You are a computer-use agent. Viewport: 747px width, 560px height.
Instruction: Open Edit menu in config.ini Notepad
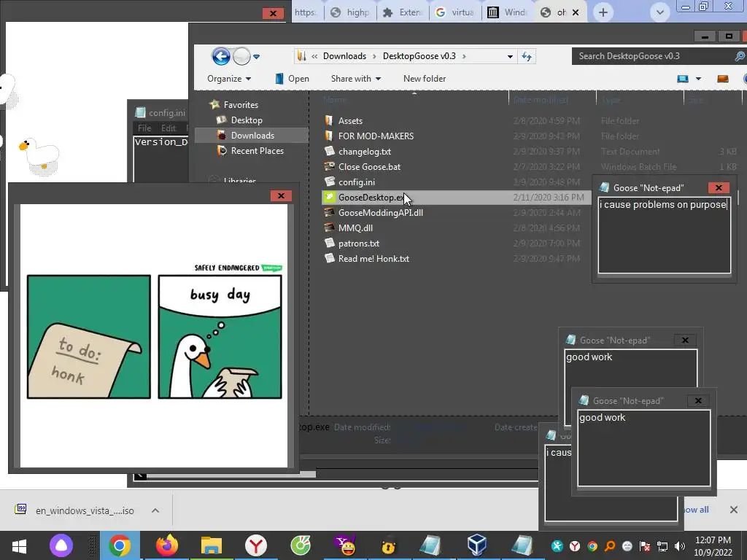pos(169,128)
